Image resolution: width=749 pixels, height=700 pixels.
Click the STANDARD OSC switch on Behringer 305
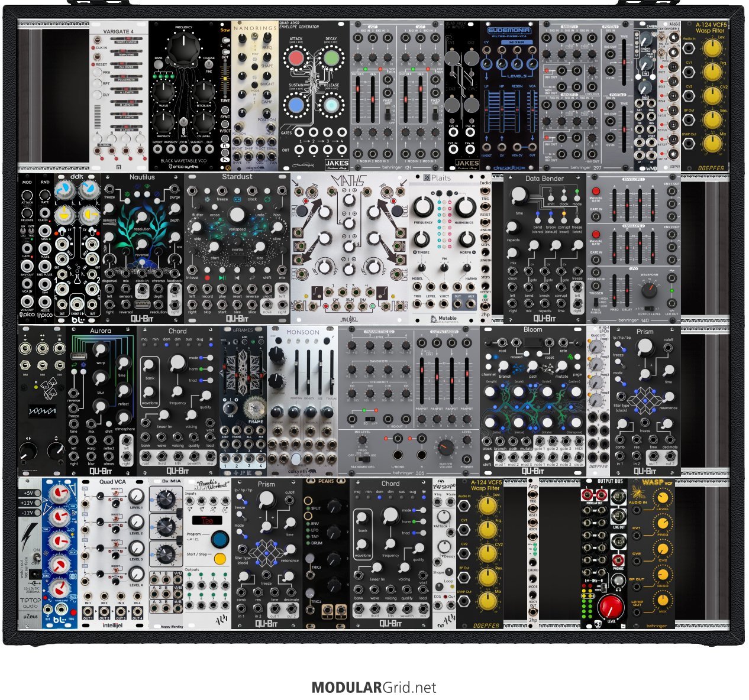click(363, 458)
